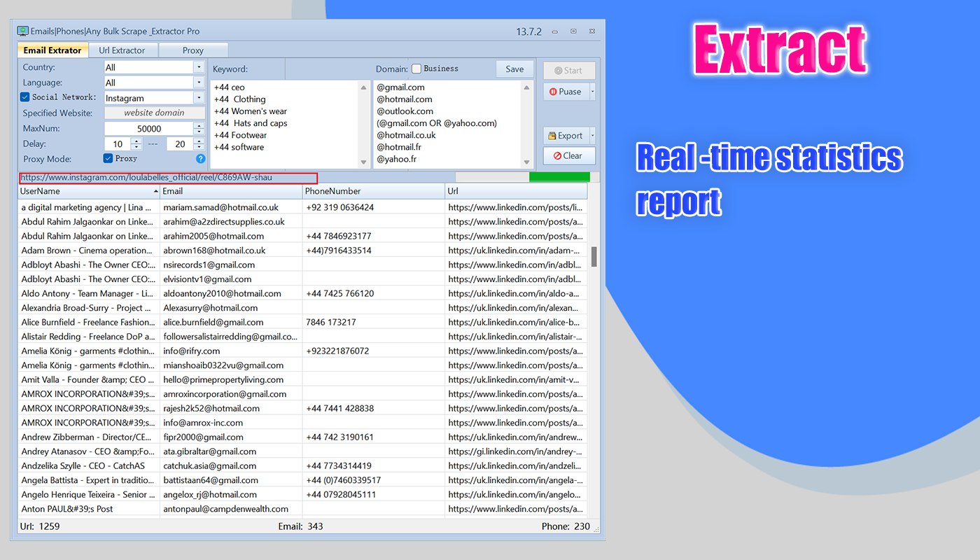Image resolution: width=980 pixels, height=560 pixels.
Task: Select email cell arahim@a2zdirectsupplies.co.uk
Action: tap(231, 222)
